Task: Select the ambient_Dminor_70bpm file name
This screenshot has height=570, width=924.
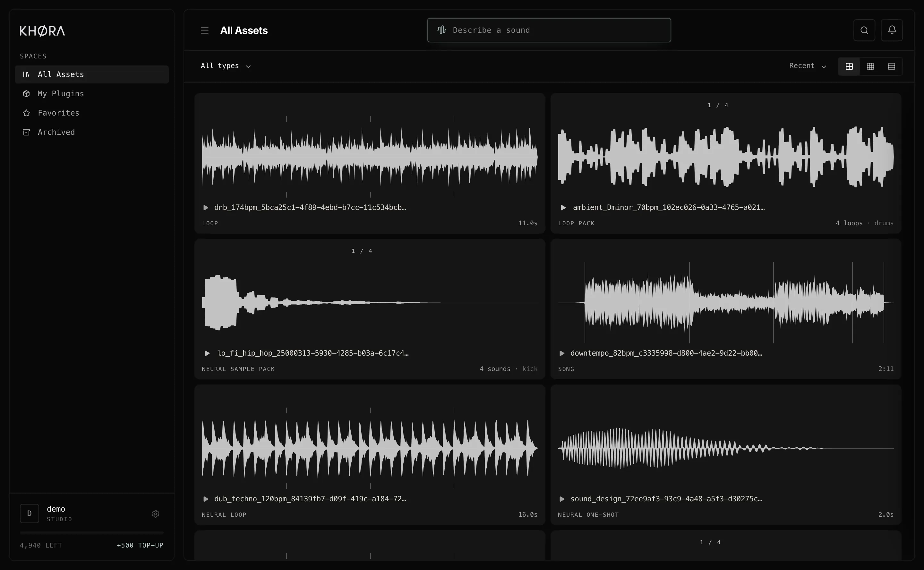Action: coord(669,207)
